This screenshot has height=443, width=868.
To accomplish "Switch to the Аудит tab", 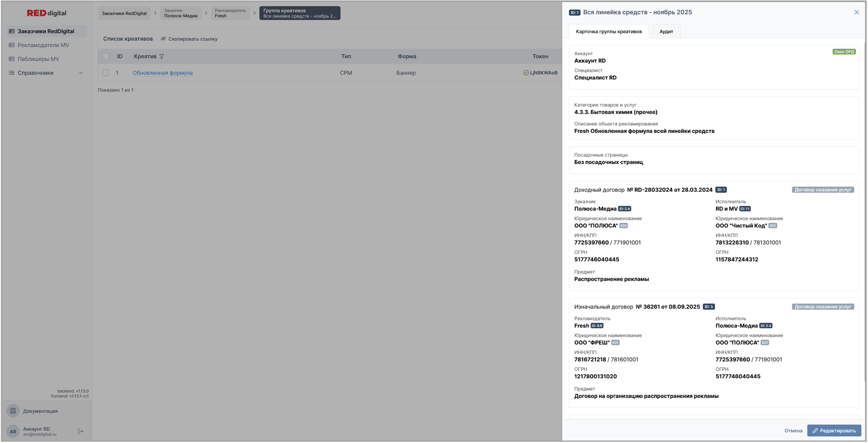I will point(666,32).
